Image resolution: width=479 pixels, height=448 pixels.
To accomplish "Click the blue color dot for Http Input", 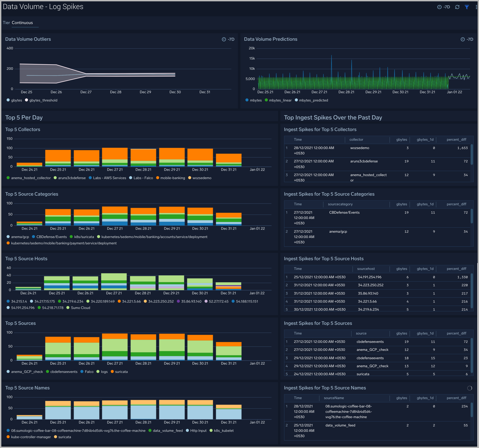I will pos(187,431).
